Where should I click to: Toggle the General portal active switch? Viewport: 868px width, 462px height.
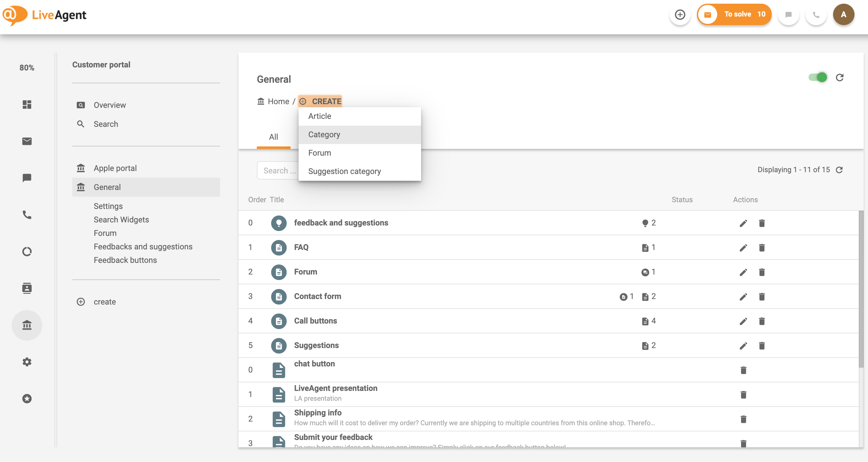tap(818, 77)
